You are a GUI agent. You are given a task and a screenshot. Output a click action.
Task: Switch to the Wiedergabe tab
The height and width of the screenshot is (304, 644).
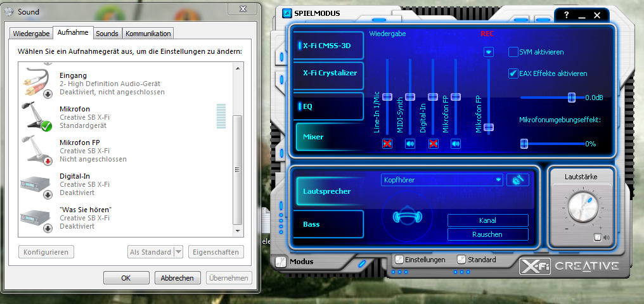(32, 34)
